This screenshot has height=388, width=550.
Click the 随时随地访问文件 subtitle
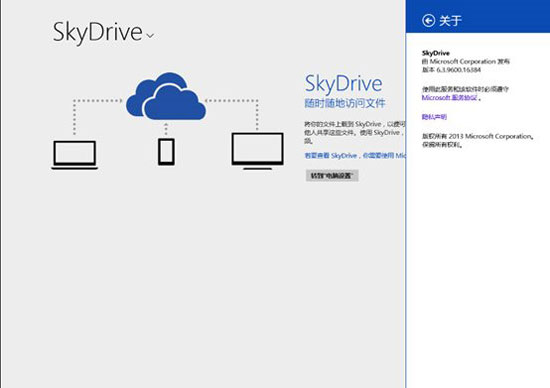point(345,103)
